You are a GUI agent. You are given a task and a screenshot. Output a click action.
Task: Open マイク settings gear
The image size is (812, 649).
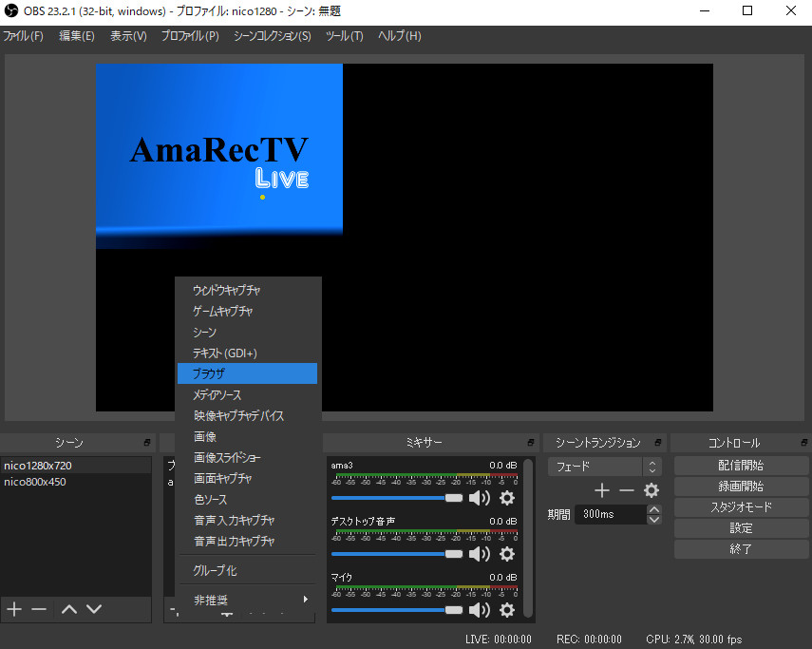(x=507, y=610)
